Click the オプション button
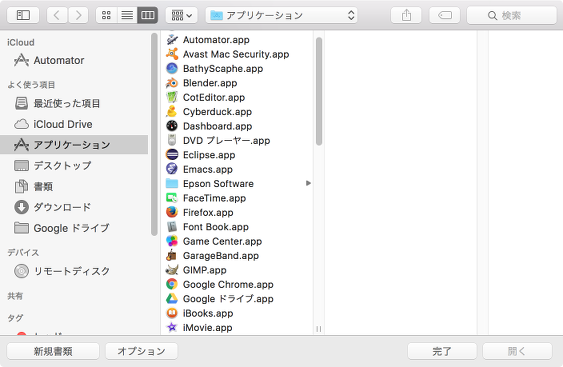The height and width of the screenshot is (367, 563). 141,351
